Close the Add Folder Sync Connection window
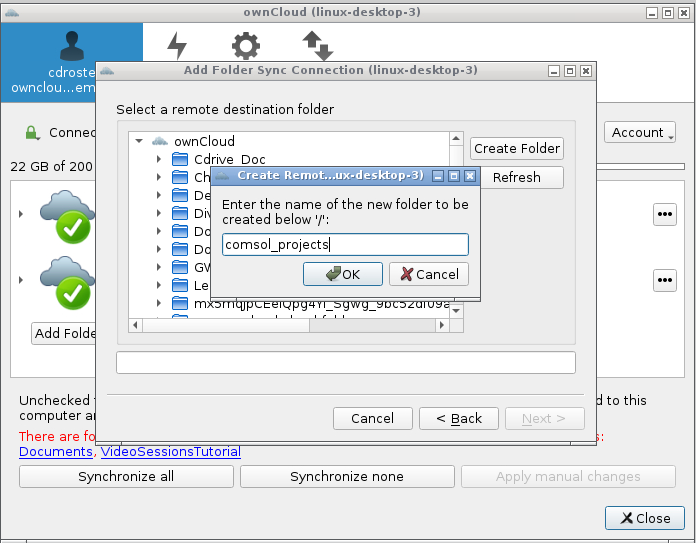The width and height of the screenshot is (696, 543). point(586,71)
